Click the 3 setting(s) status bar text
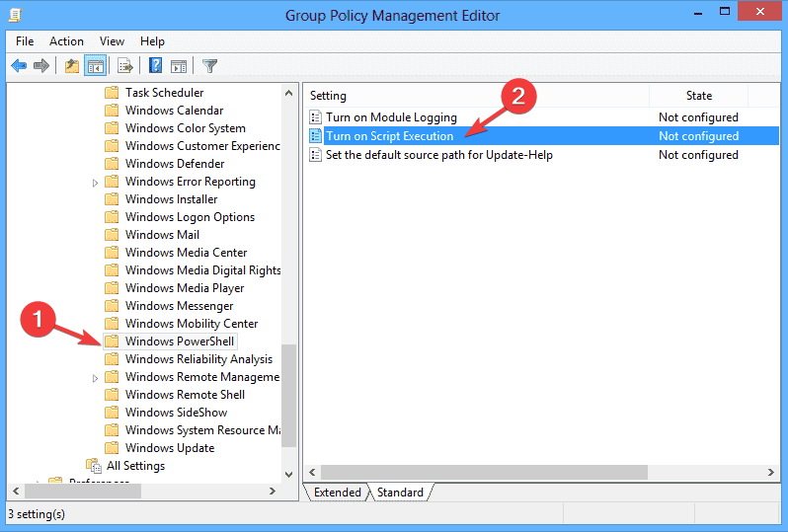The image size is (788, 532). (37, 514)
